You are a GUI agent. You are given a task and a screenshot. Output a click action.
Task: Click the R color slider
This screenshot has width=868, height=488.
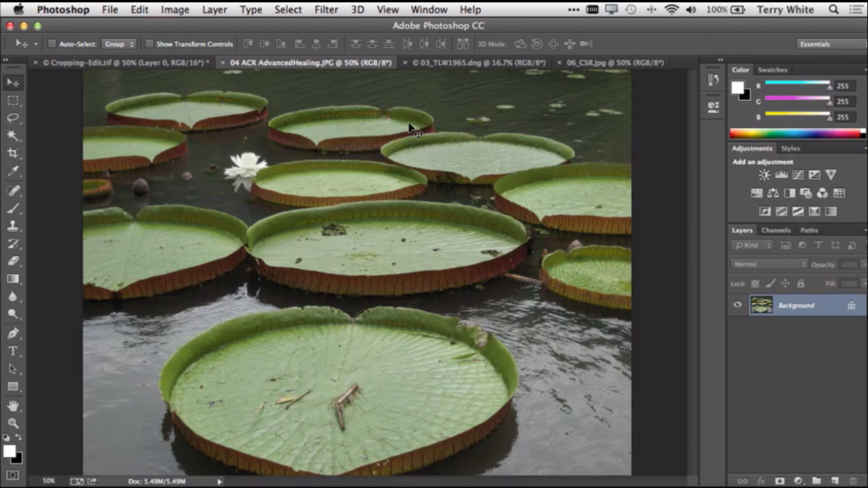point(797,83)
